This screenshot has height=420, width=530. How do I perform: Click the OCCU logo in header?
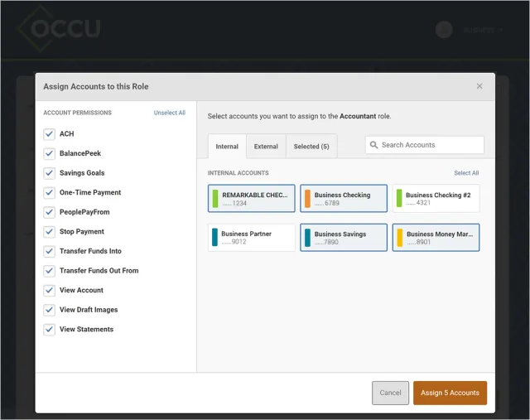click(x=60, y=29)
